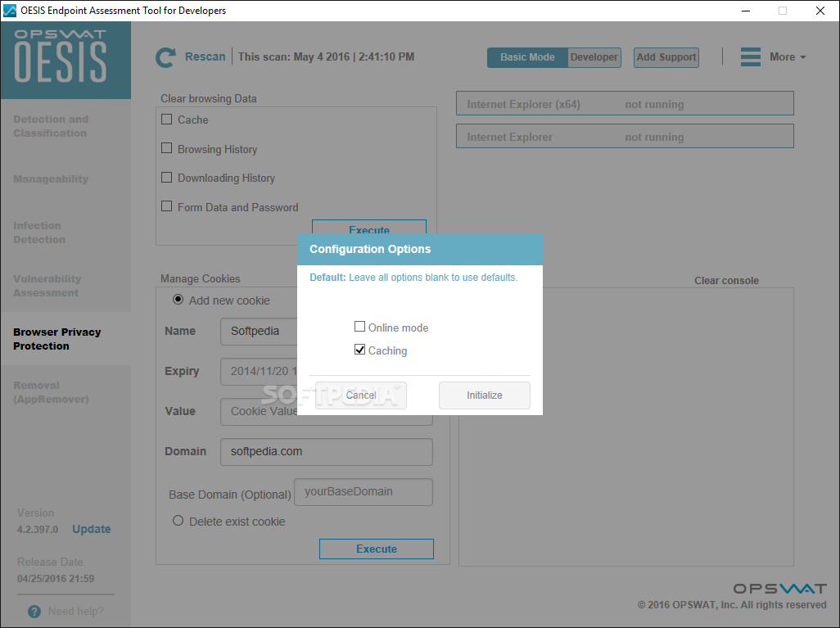Click the Rescan link text
This screenshot has height=628, width=840.
(205, 56)
